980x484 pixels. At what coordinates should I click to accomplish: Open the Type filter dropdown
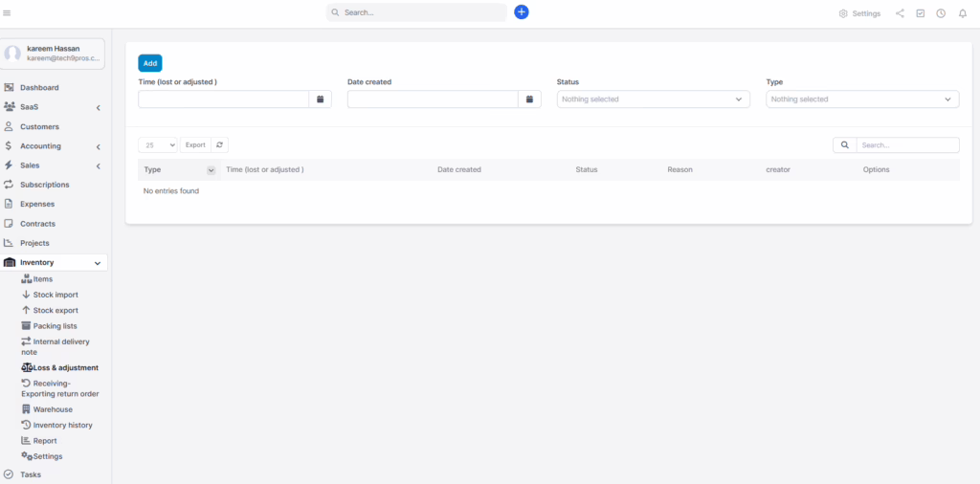(x=862, y=99)
